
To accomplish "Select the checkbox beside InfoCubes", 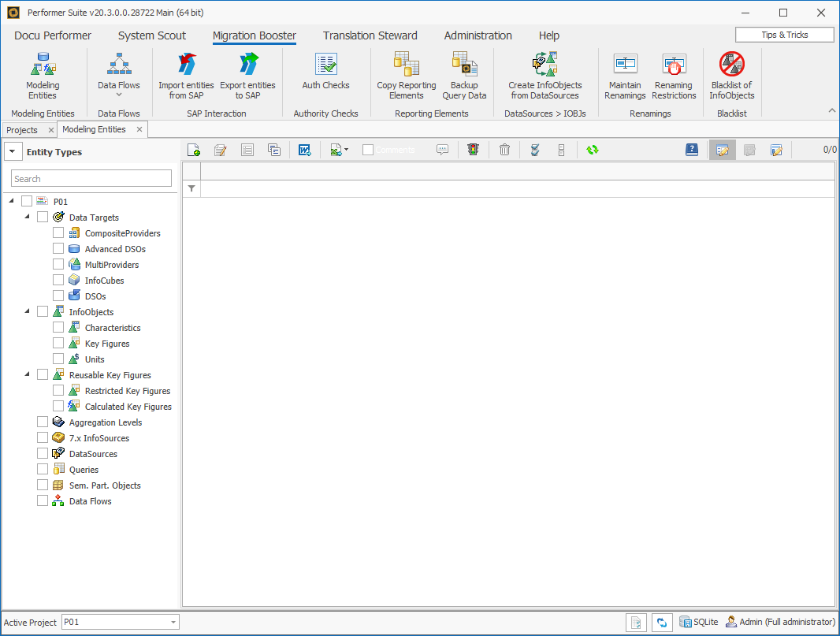I will [58, 280].
